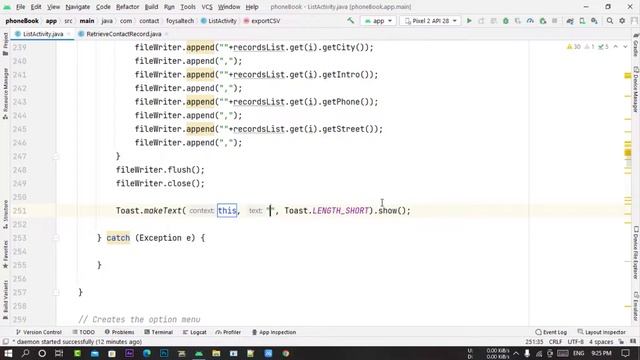640x360 pixels.
Task: Open the TODO tool window
Action: tap(83, 332)
